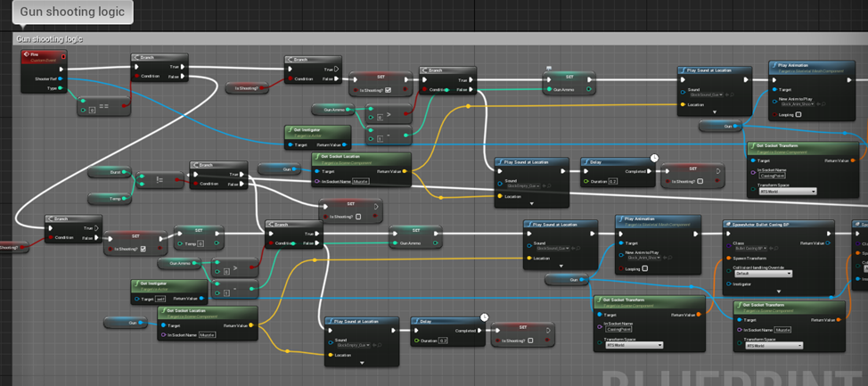The width and height of the screenshot is (868, 386).
Task: Click Duration 0.2 field in upper Delay node
Action: pyautogui.click(x=613, y=181)
